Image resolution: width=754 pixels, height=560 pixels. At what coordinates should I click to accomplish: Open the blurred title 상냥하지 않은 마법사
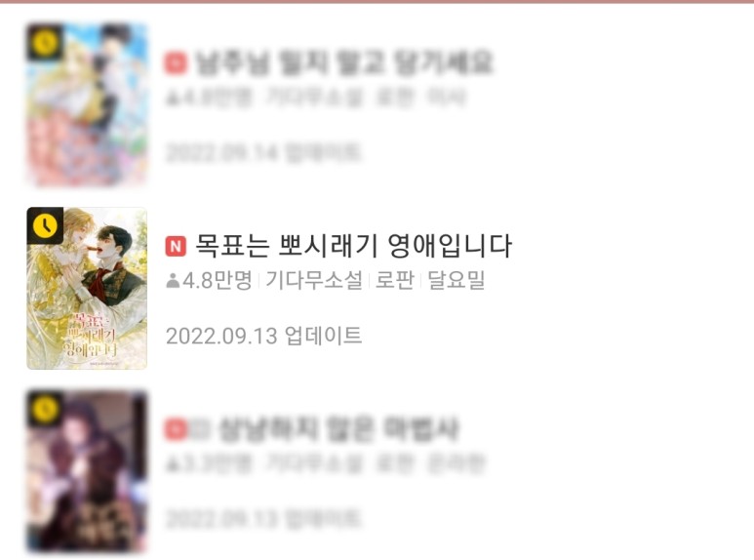(x=338, y=429)
